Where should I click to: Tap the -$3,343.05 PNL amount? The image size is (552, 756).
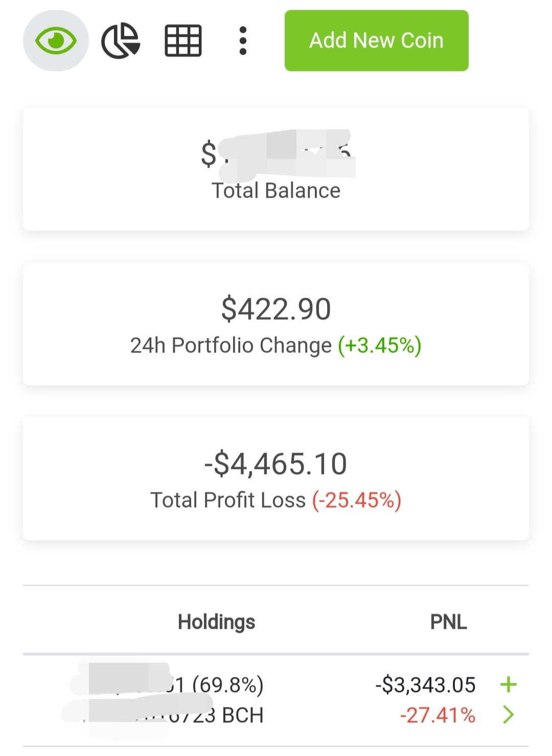pyautogui.click(x=426, y=685)
